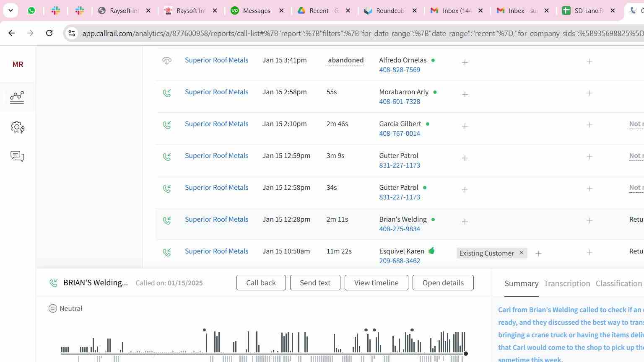The height and width of the screenshot is (362, 644).
Task: Click the Send text button
Action: click(x=315, y=283)
